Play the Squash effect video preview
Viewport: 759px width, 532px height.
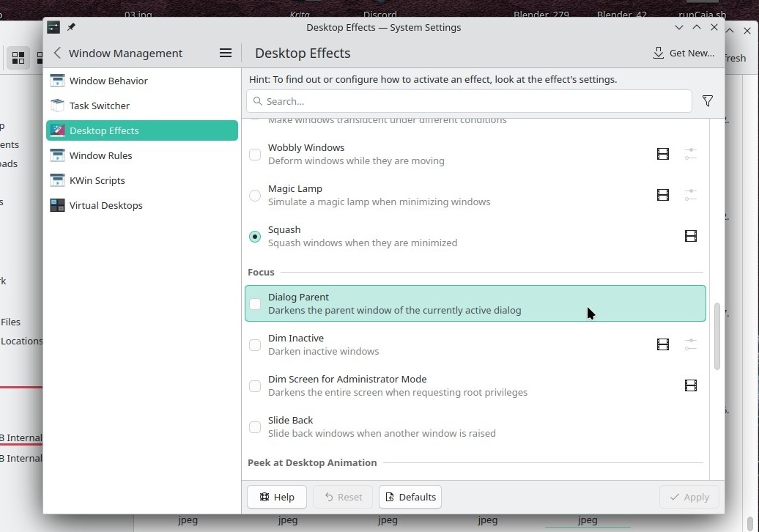point(691,236)
